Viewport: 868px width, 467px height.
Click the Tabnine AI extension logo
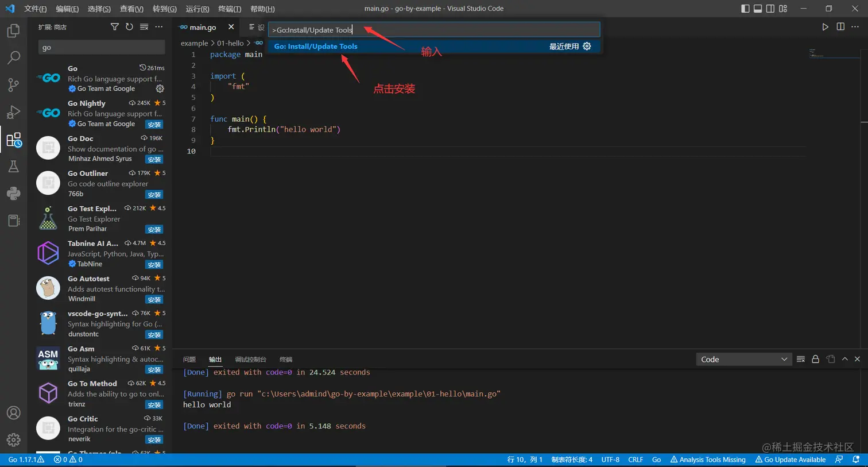48,253
